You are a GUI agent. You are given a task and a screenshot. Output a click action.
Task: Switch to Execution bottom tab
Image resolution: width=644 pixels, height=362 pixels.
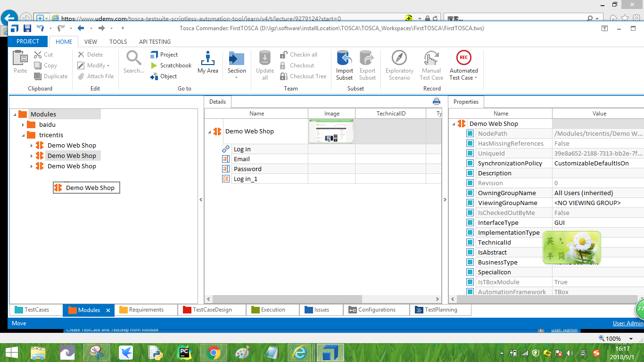pos(272,310)
